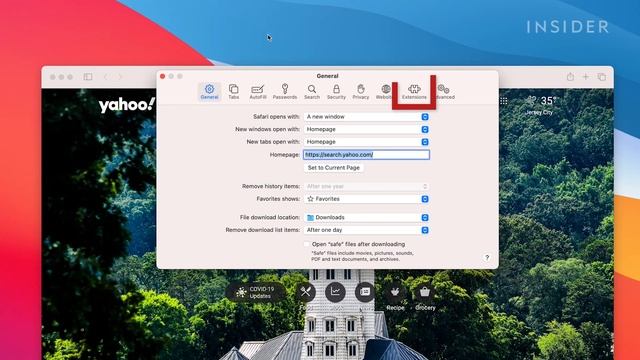640x360 pixels.
Task: Open the Advanced preferences pane
Action: 444,91
